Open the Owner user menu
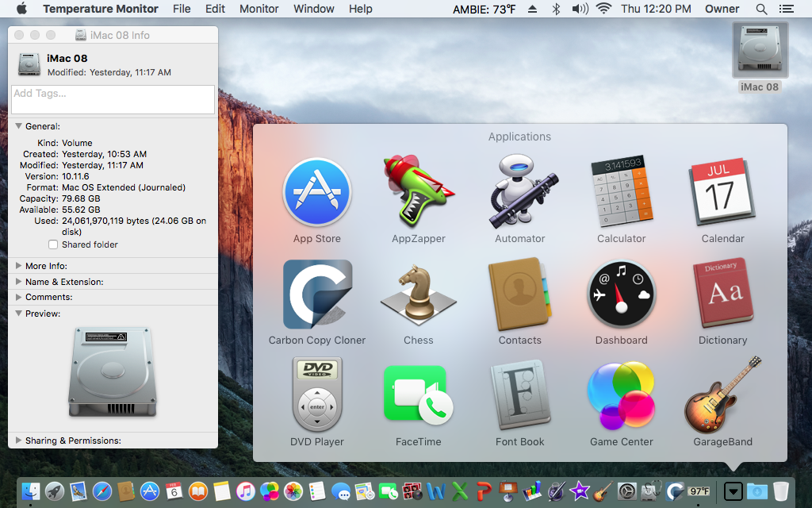Image resolution: width=812 pixels, height=508 pixels. 722,9
